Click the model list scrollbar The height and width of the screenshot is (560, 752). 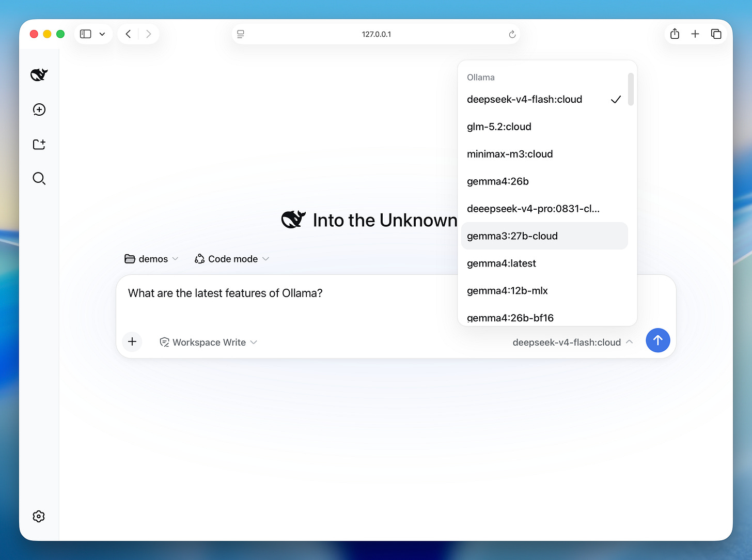(x=631, y=89)
